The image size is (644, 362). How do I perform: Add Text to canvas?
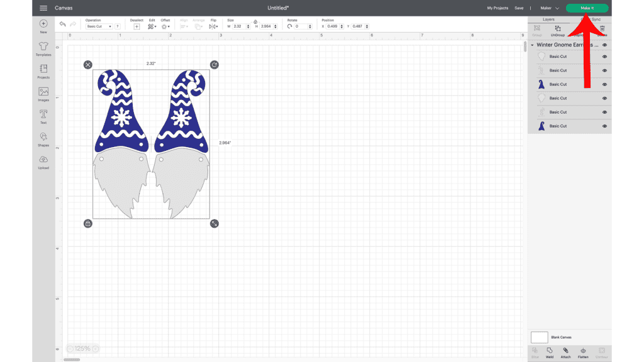(x=43, y=116)
